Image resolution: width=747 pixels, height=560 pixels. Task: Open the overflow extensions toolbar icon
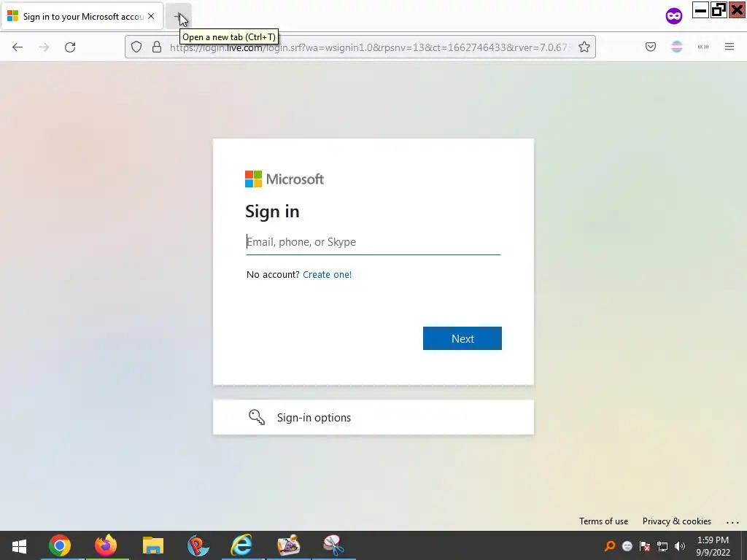pos(703,47)
